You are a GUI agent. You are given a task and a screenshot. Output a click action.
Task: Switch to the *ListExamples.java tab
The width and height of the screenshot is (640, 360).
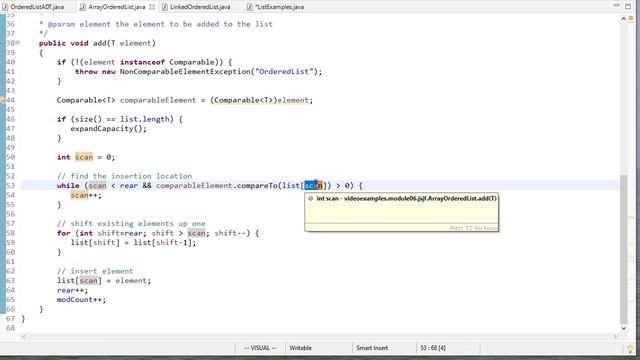[x=280, y=7]
